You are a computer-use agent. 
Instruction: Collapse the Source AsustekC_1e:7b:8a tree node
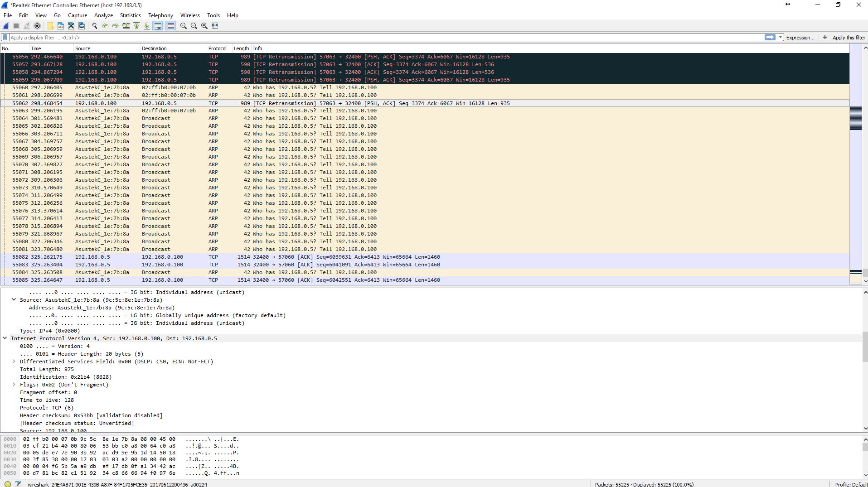[14, 299]
